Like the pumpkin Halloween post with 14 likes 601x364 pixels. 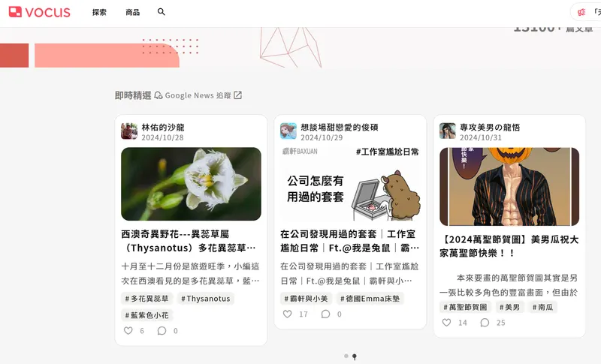tap(446, 323)
